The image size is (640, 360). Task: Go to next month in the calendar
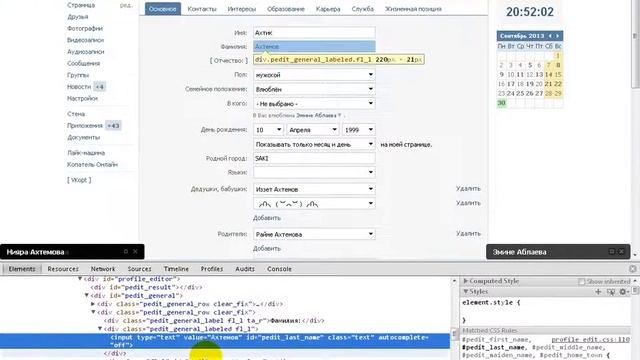click(557, 36)
